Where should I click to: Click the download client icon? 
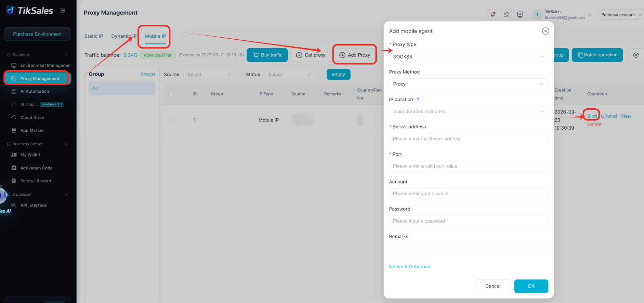pos(520,15)
